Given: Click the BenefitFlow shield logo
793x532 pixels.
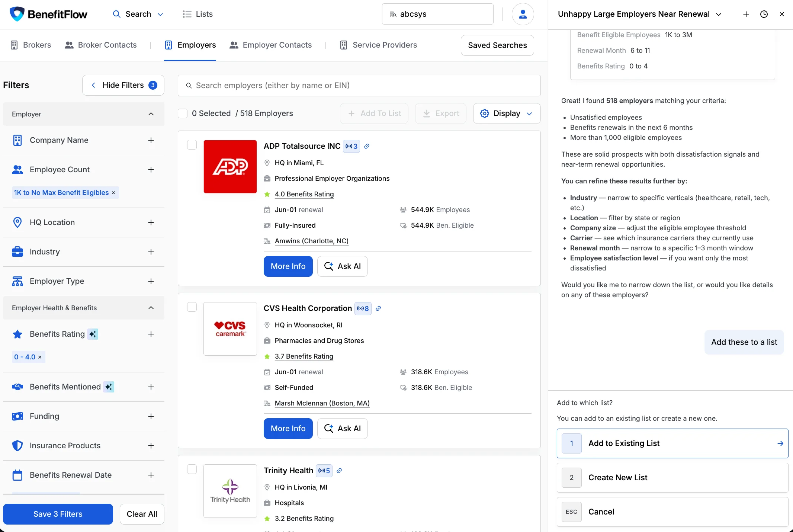Looking at the screenshot, I should click(17, 14).
